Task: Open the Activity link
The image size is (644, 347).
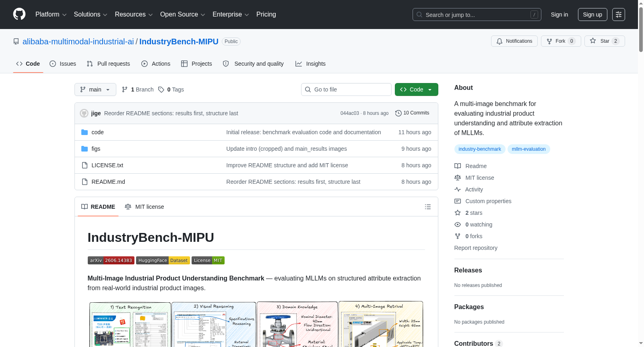Action: pyautogui.click(x=469, y=189)
